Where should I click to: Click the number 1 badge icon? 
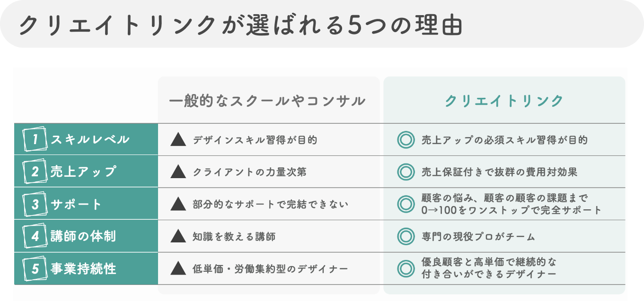point(35,139)
